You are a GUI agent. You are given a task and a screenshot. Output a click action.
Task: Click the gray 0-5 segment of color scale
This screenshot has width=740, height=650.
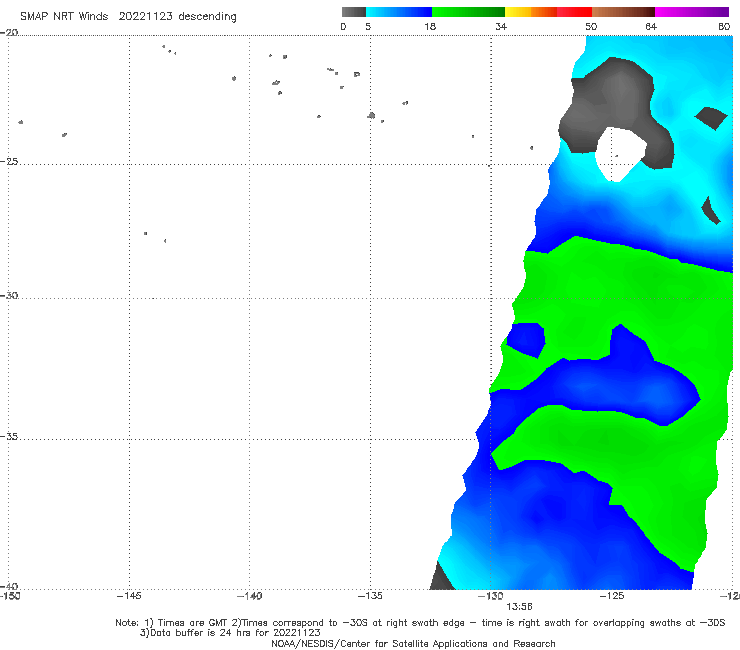coord(354,12)
